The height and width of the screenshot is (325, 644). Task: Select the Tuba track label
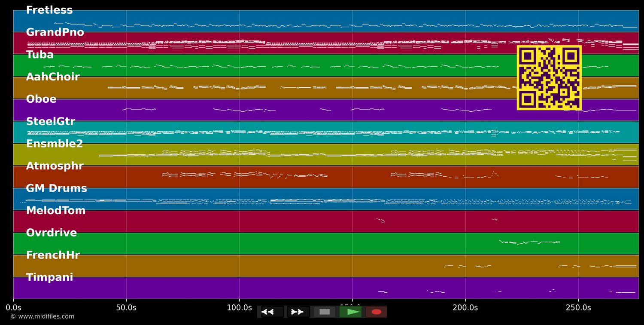pyautogui.click(x=40, y=55)
